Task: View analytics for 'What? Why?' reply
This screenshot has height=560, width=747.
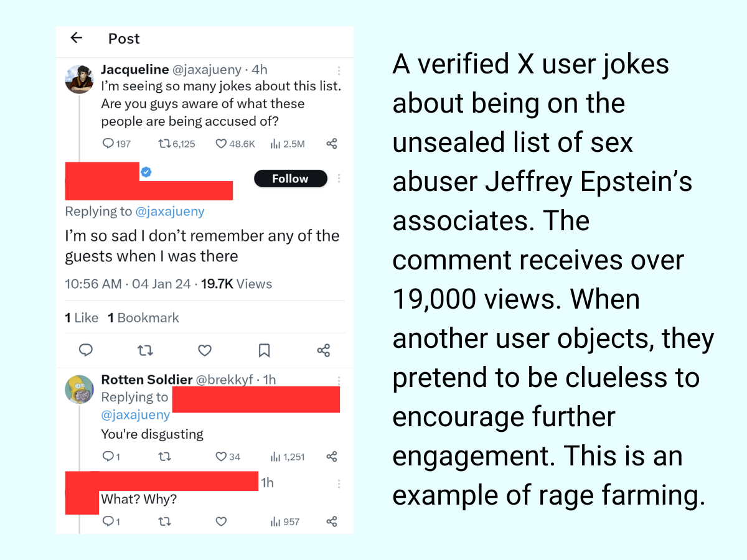Action: 275,521
